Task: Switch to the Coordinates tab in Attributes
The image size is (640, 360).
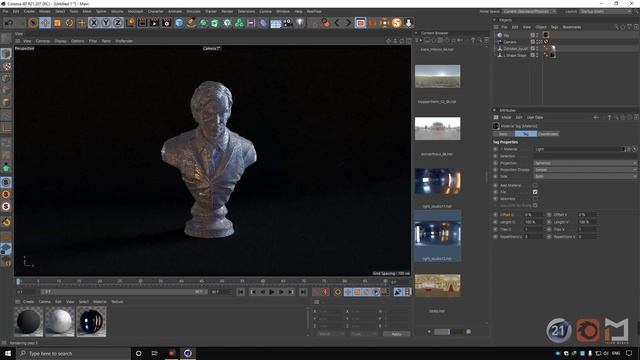Action: 548,134
